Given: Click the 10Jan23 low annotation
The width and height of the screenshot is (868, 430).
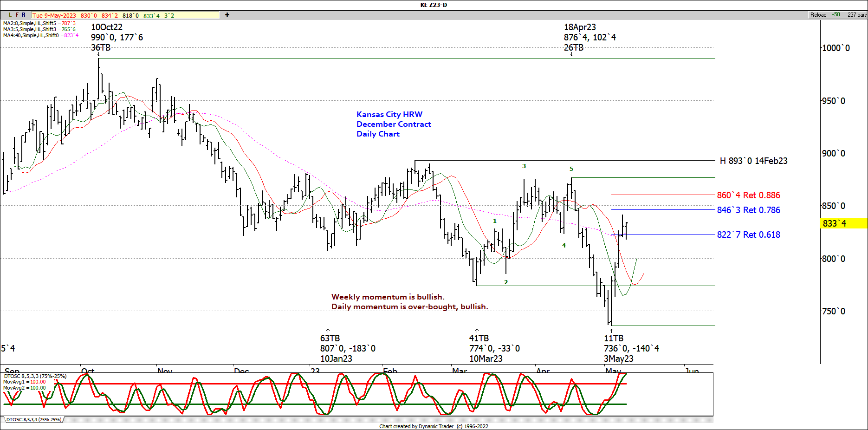Looking at the screenshot, I should coord(348,348).
